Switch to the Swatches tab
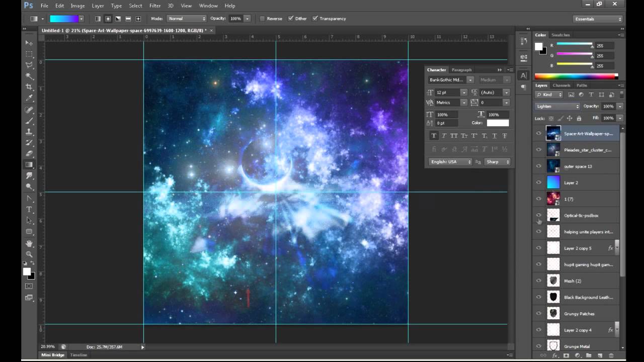Screen dimensions: 644x362 (560, 35)
